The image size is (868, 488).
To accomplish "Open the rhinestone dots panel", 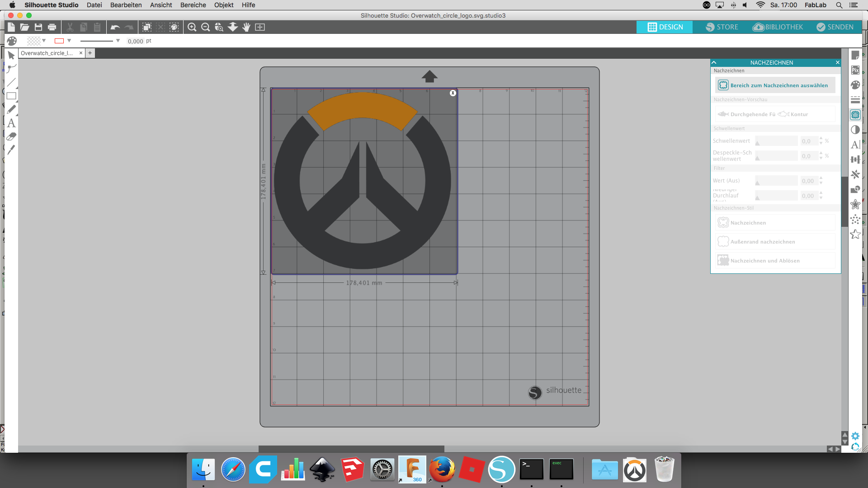I will [855, 219].
